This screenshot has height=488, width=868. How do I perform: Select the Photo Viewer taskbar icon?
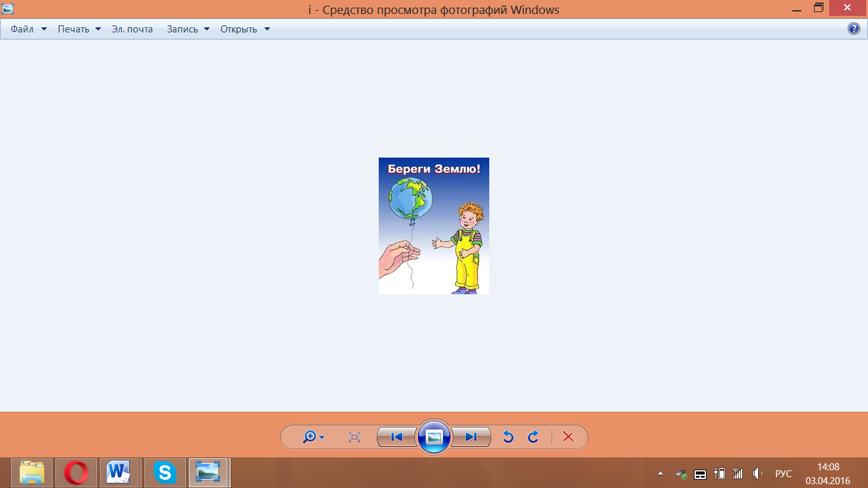(209, 473)
